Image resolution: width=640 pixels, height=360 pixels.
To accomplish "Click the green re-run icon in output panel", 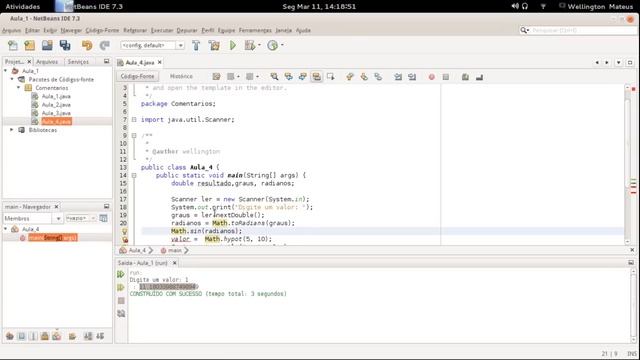I will (120, 274).
